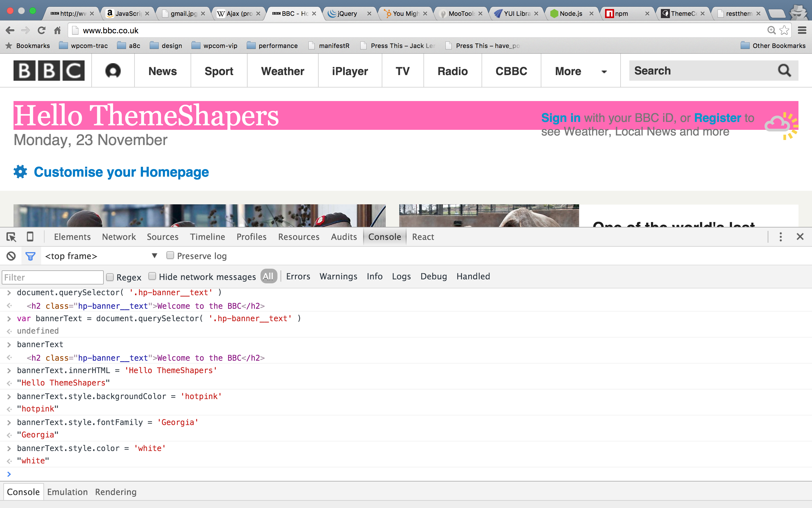
Task: Open BBC iPlayer link
Action: [x=350, y=71]
